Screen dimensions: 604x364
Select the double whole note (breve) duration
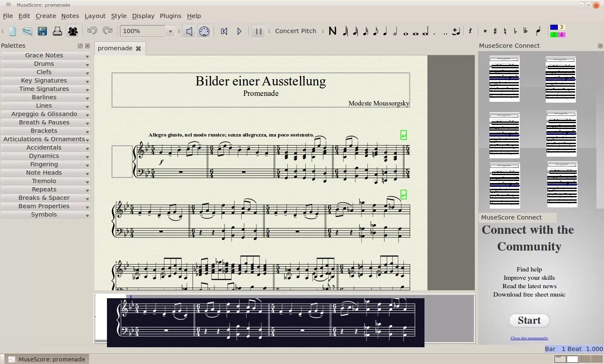point(416,34)
